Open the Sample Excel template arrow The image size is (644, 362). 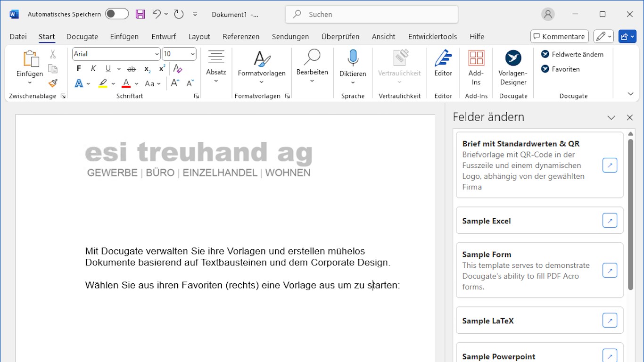tap(610, 221)
